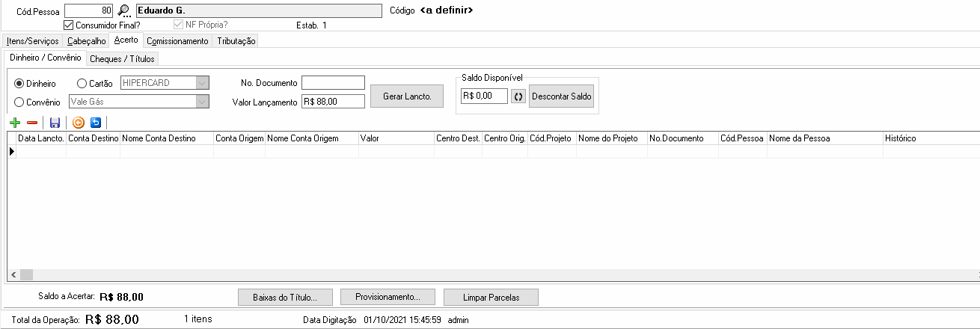Toggle the Consumidor Final checkbox
The image size is (980, 329).
[x=69, y=25]
